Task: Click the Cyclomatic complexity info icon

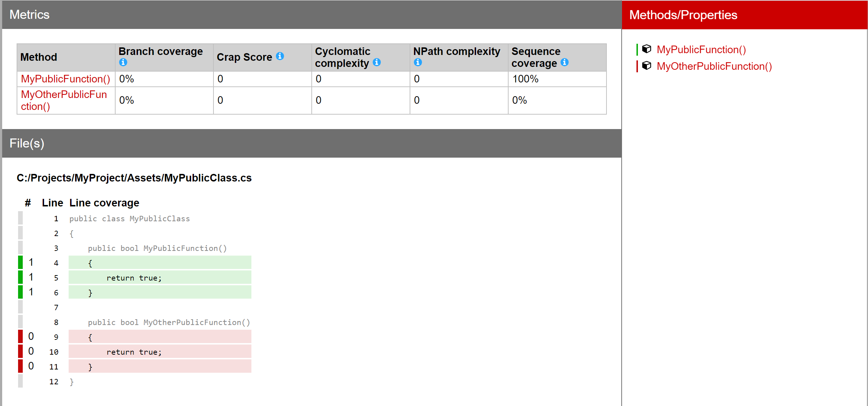Action: click(377, 62)
